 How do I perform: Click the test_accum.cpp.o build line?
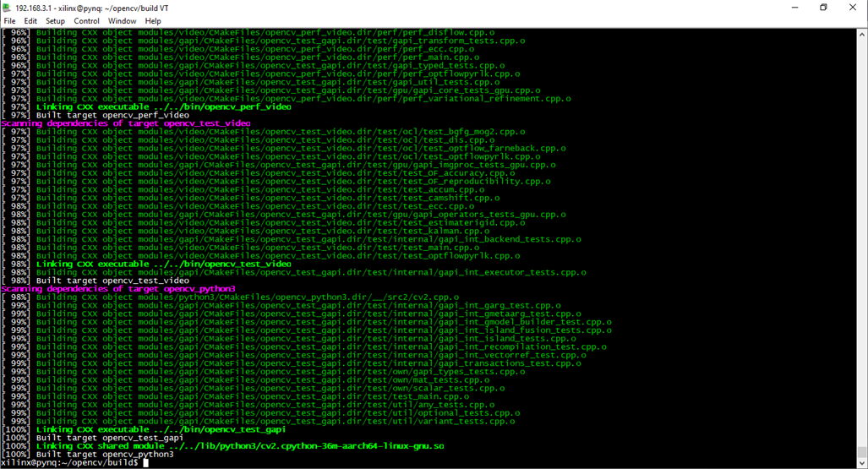click(243, 189)
